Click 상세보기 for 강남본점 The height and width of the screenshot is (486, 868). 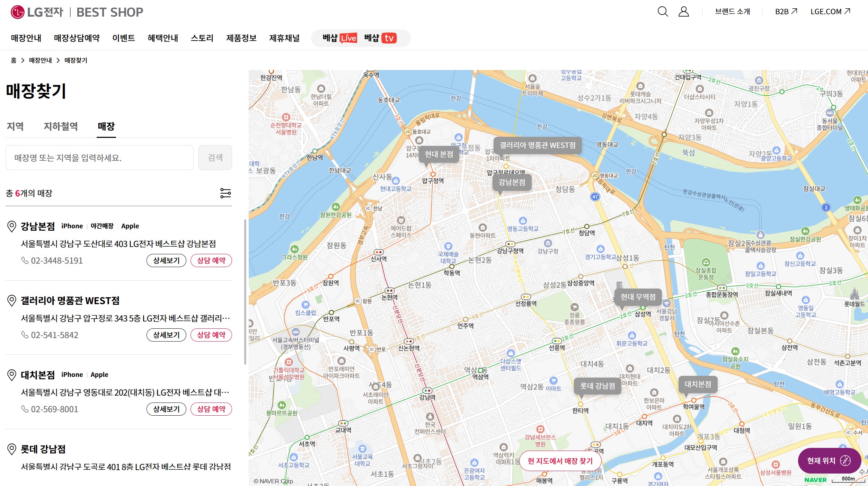tap(166, 260)
